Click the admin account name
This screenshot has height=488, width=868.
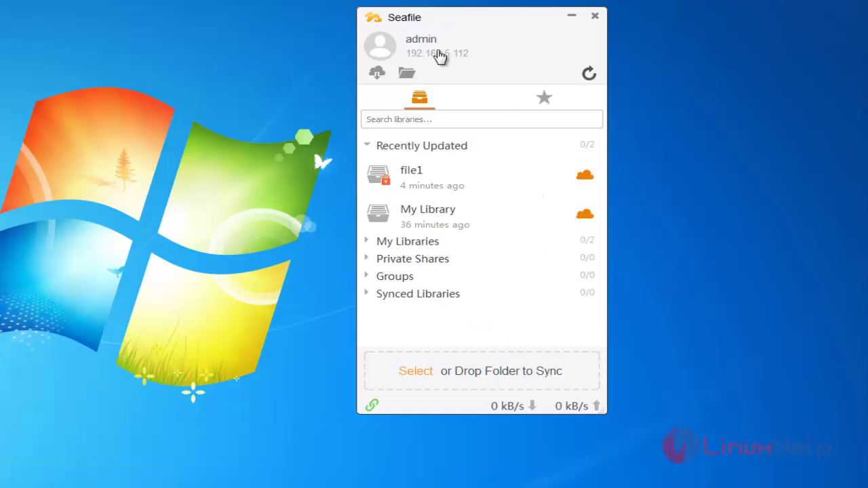421,39
